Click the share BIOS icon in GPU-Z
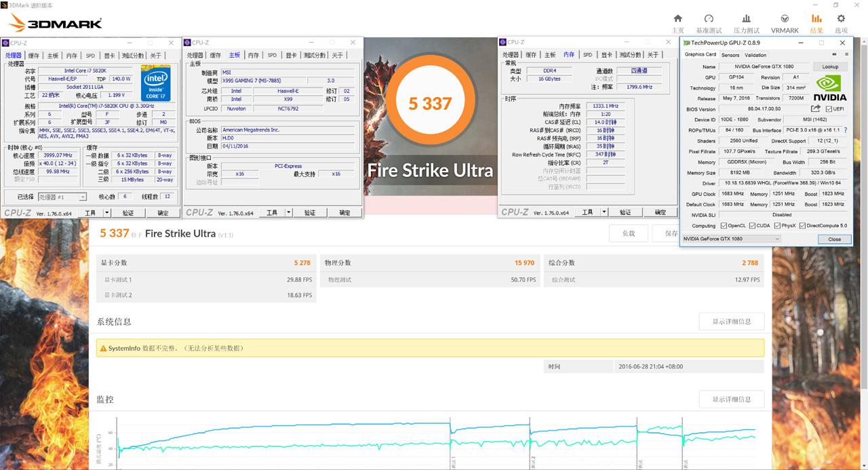This screenshot has height=470, width=868. click(816, 109)
